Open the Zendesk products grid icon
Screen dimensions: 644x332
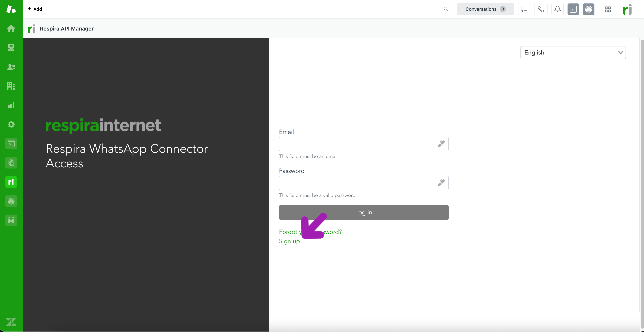point(608,9)
